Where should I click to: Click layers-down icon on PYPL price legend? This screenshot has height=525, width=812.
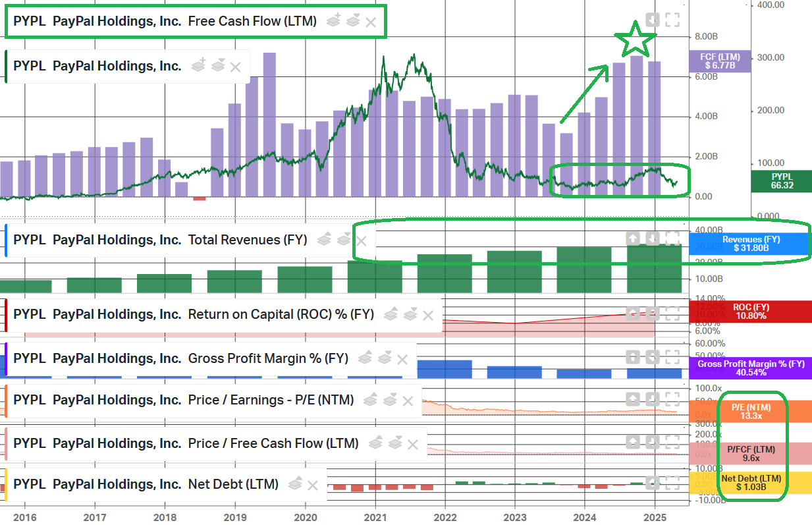(218, 66)
